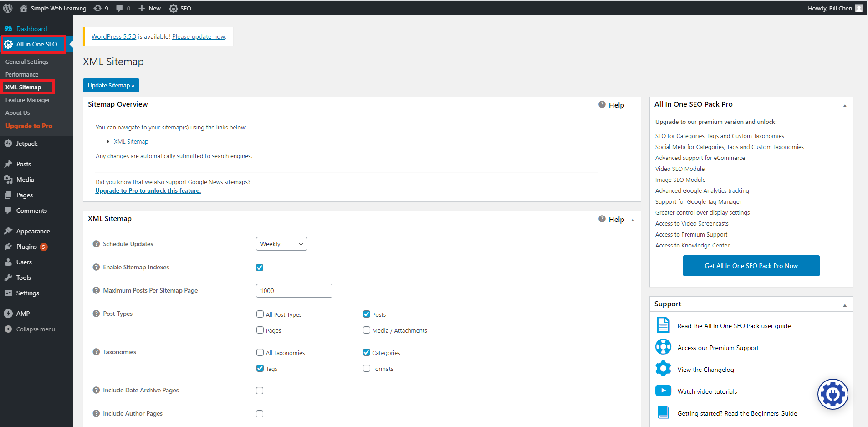This screenshot has width=868, height=427.
Task: Click the Appearance brush icon in sidebar
Action: pyautogui.click(x=8, y=231)
